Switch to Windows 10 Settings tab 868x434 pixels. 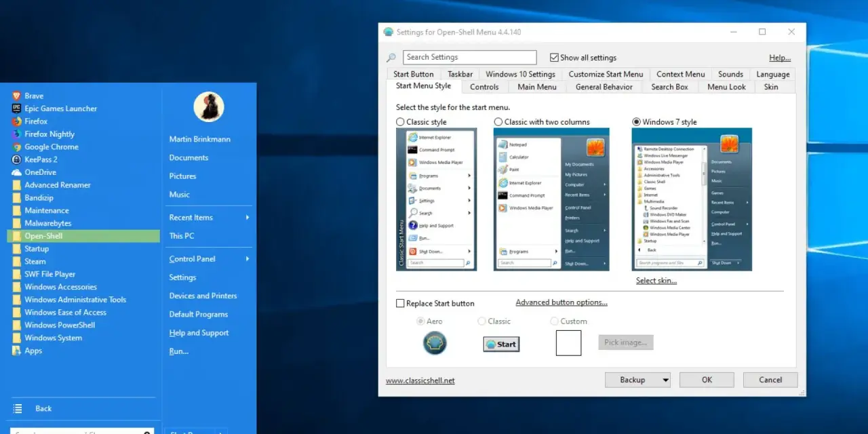[520, 74]
